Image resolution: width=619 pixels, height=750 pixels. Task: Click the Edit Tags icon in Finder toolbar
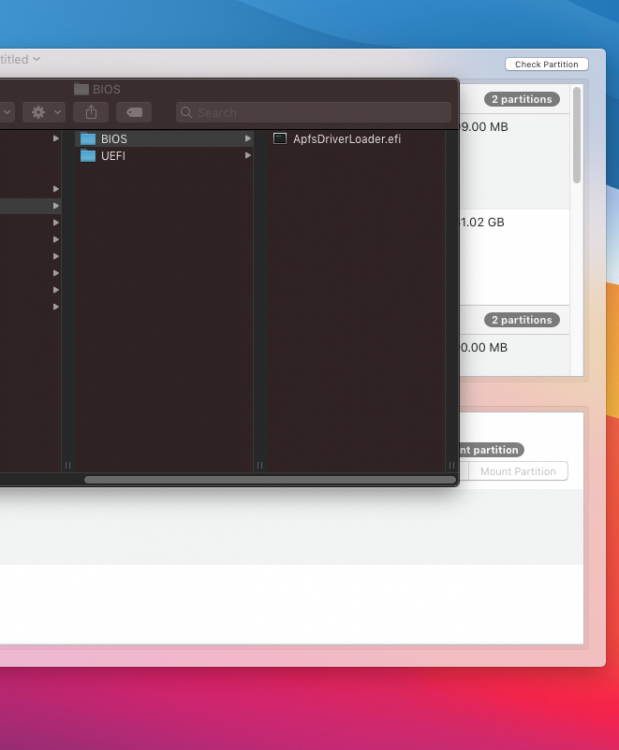click(x=134, y=112)
